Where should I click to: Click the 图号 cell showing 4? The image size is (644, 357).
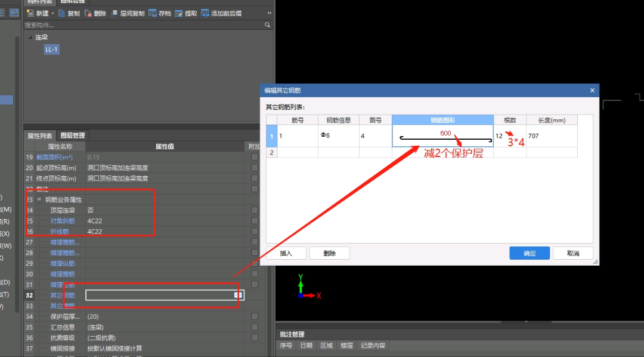pos(376,136)
